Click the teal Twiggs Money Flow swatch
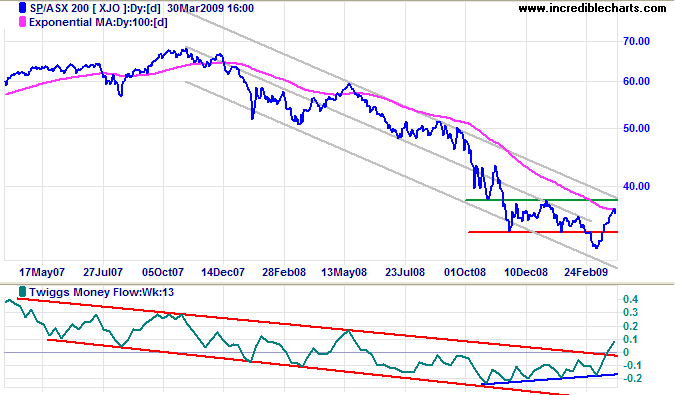 [x=22, y=292]
